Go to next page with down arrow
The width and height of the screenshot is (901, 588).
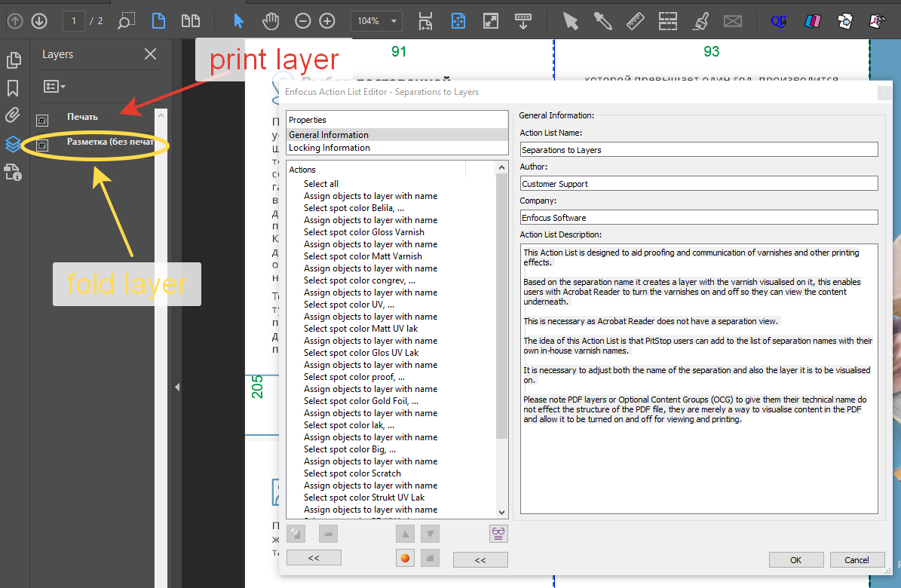pyautogui.click(x=39, y=21)
